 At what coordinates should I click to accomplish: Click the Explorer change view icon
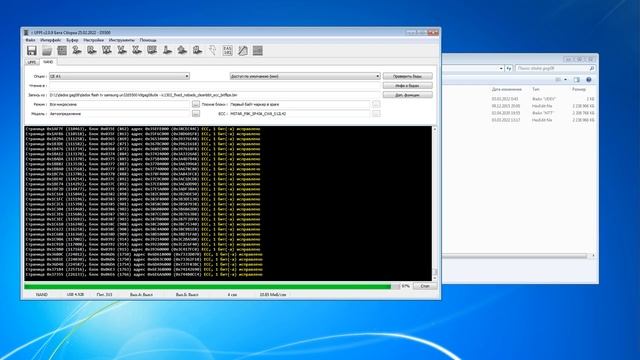point(558,80)
